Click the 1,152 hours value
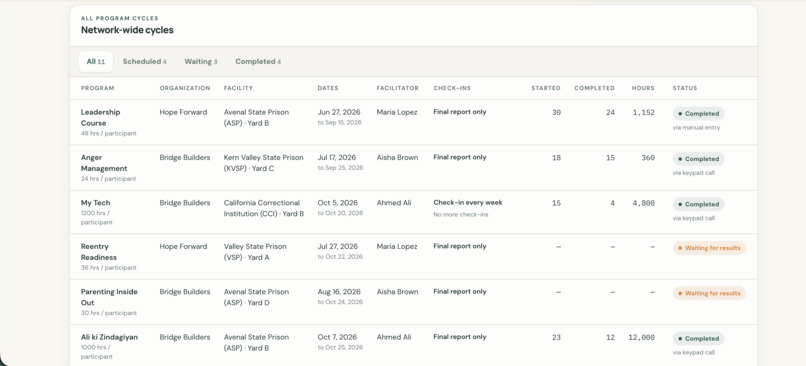806x366 pixels. [x=643, y=112]
